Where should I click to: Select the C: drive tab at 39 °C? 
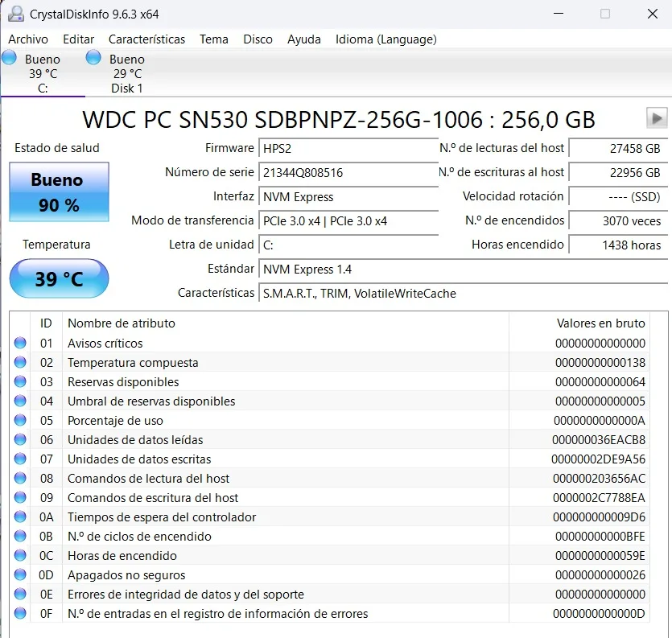point(43,73)
